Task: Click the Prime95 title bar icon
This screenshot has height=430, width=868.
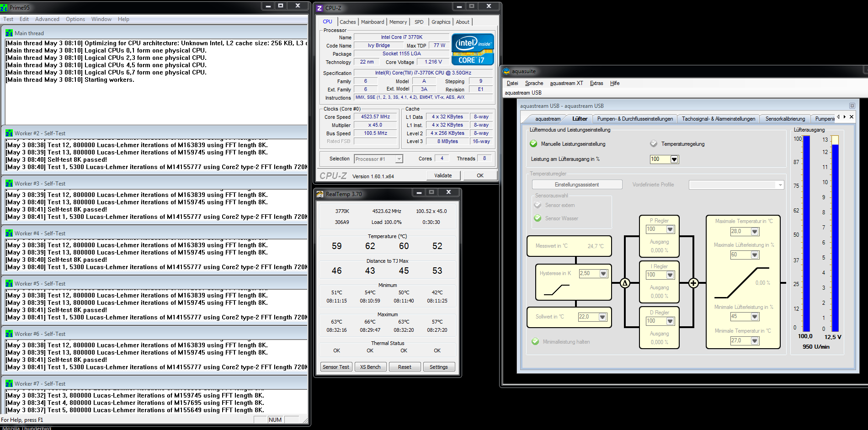Action: pyautogui.click(x=4, y=7)
